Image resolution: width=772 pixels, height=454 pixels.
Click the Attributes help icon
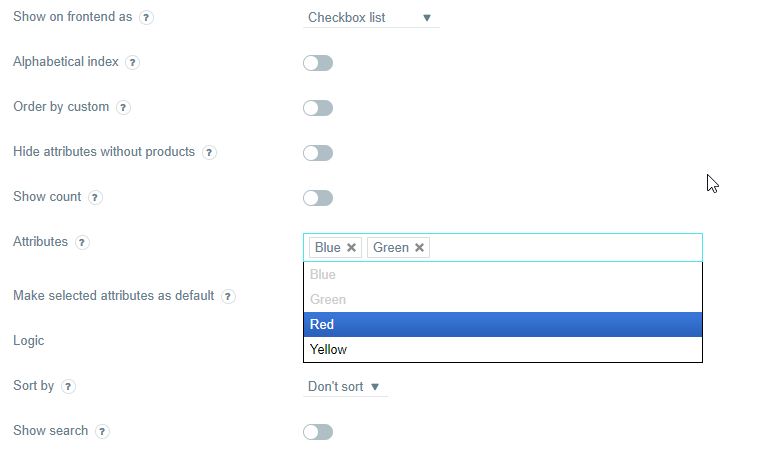pos(82,242)
